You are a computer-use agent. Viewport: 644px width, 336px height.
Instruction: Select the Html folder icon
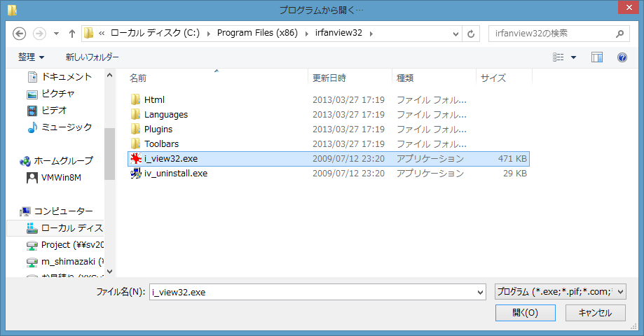pos(135,99)
